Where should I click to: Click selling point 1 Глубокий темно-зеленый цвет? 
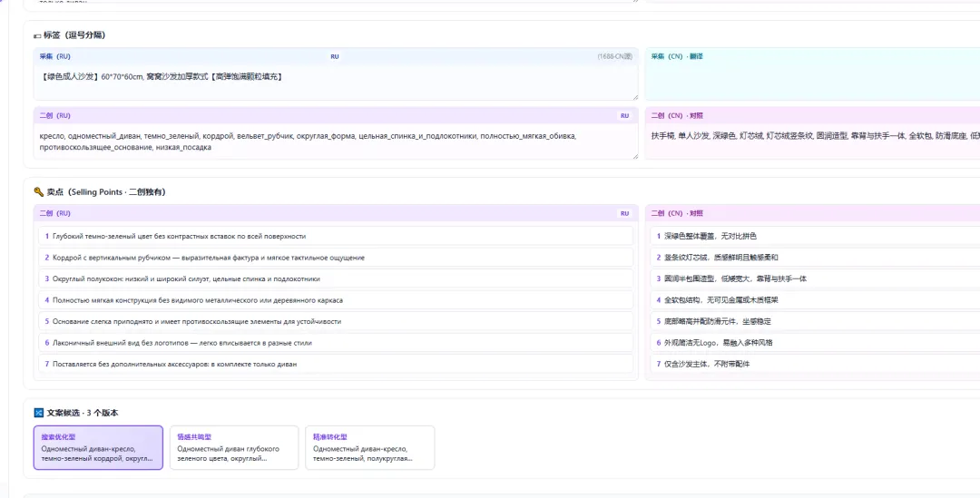coord(336,236)
